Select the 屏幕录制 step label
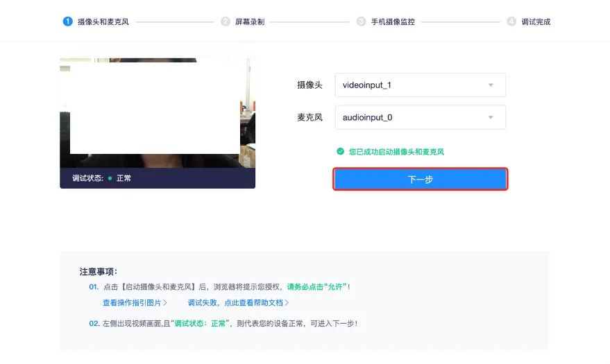Image resolution: width=610 pixels, height=364 pixels. [250, 21]
